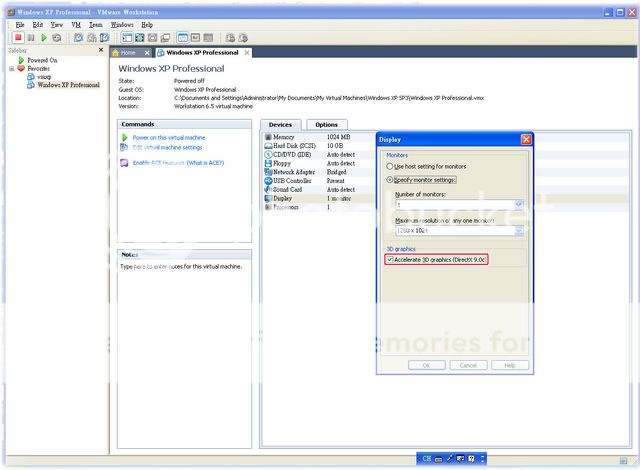Click the Notes text area
Screen dimensions: 640x470
pyautogui.click(x=184, y=353)
